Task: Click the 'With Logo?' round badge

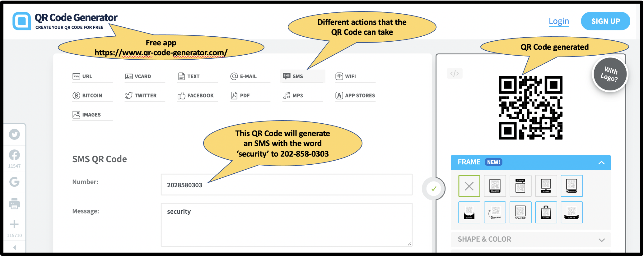Action: pyautogui.click(x=609, y=74)
